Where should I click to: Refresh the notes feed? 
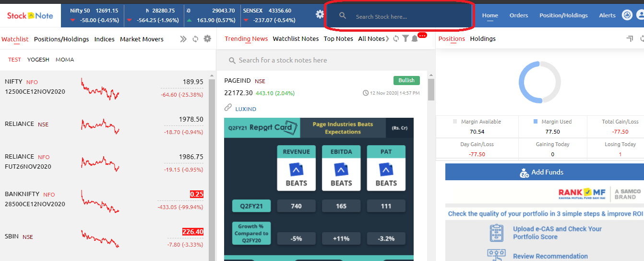pyautogui.click(x=396, y=38)
